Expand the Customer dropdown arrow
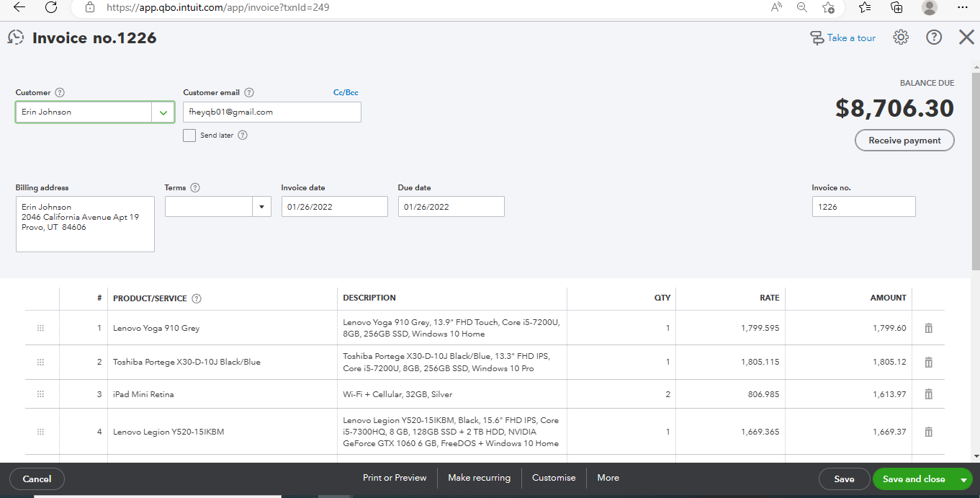980x498 pixels. tap(163, 112)
